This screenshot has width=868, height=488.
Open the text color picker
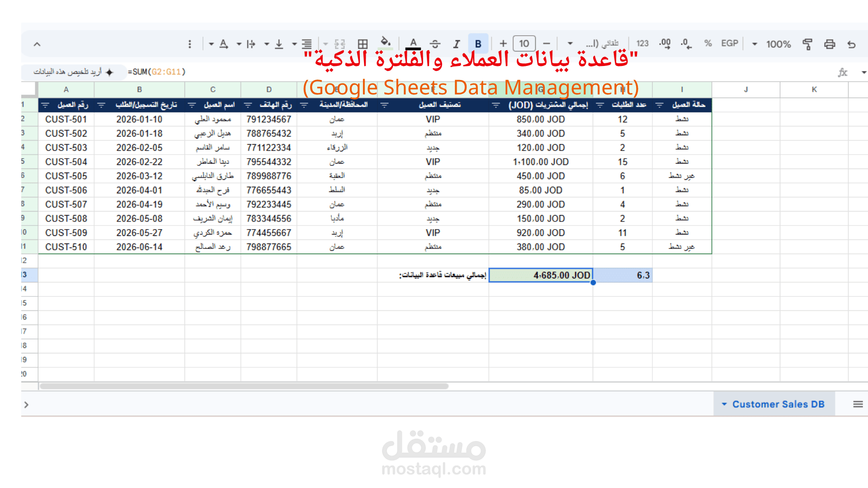coord(413,43)
